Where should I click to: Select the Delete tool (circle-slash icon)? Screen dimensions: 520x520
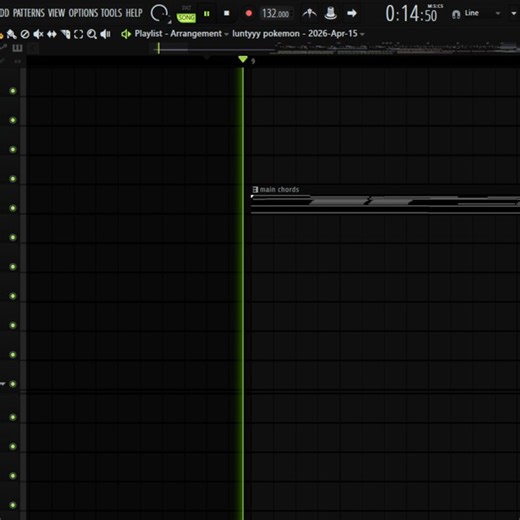(x=25, y=34)
